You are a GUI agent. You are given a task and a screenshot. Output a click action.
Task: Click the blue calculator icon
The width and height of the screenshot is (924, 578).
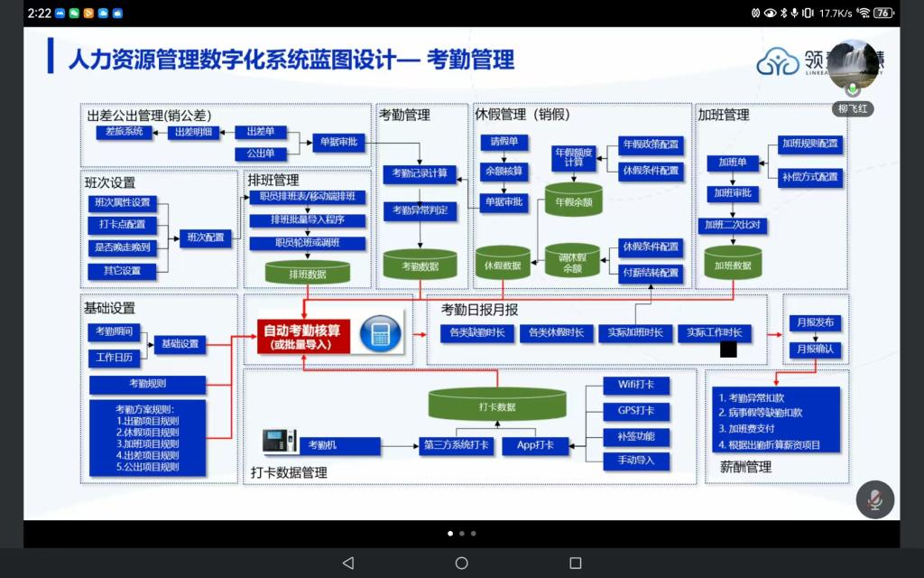point(379,333)
